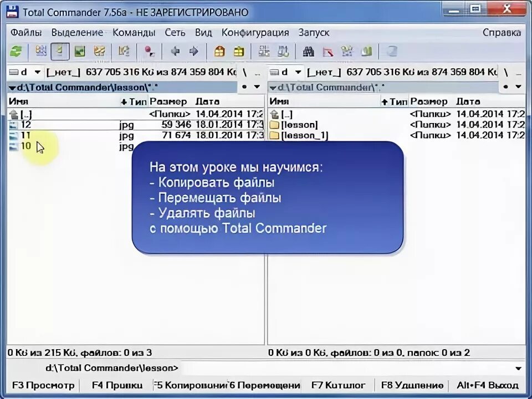
Task: Select the [..] entry in right panel
Action: [x=397, y=114]
